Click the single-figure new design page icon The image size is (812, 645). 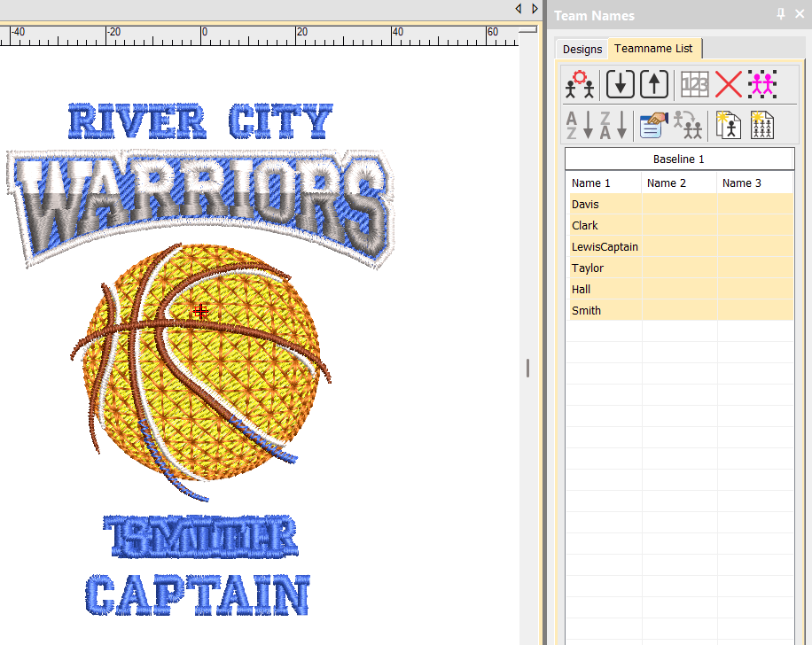click(728, 125)
